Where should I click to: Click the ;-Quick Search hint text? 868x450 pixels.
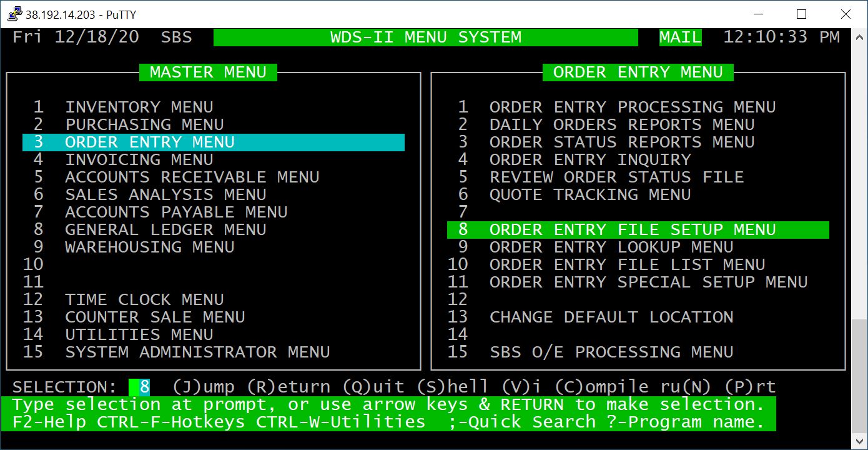pos(521,422)
